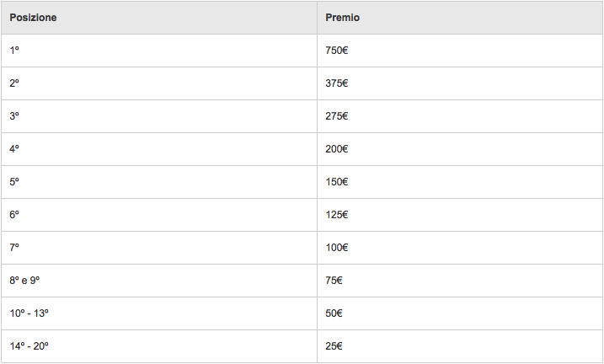
Task: Click the 50€ prize cell
Action: tap(460, 313)
